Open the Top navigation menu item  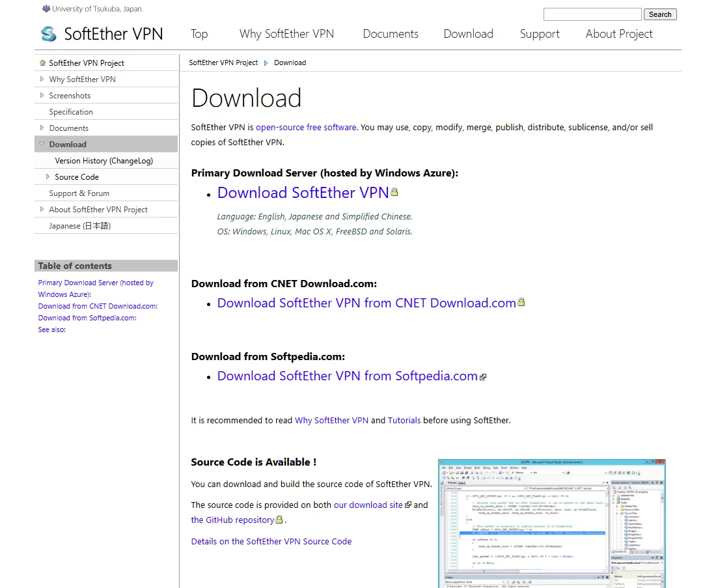[199, 34]
